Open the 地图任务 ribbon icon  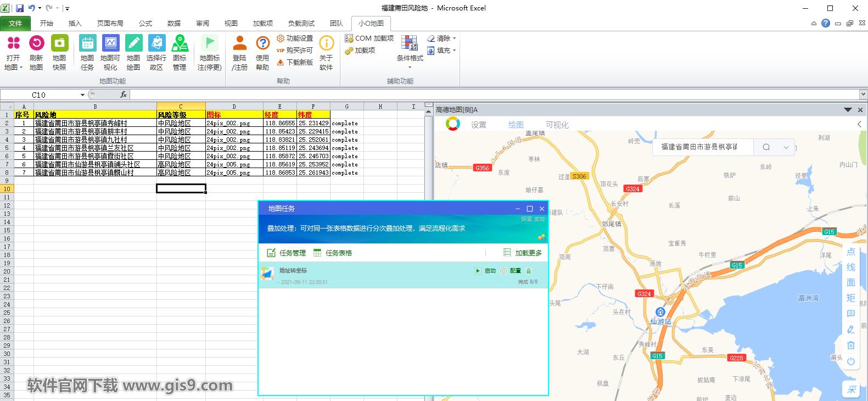87,43
